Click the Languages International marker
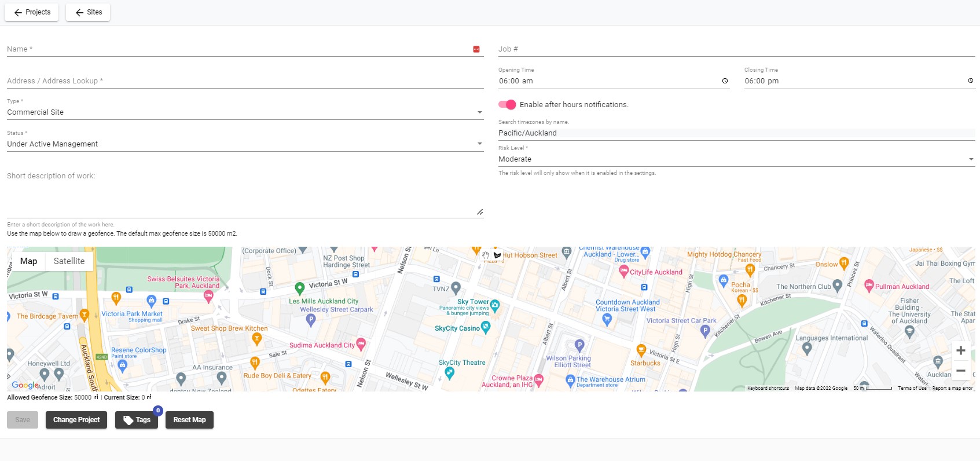980x461 pixels. coord(807,349)
